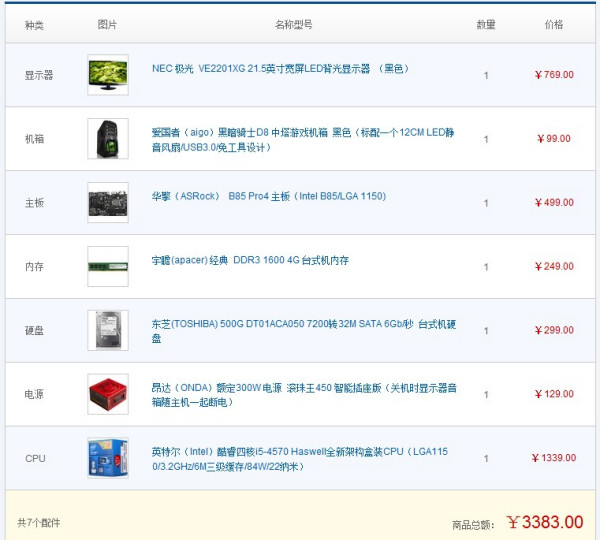
Task: Click the ASRock motherboard thumbnail image
Action: click(x=108, y=202)
